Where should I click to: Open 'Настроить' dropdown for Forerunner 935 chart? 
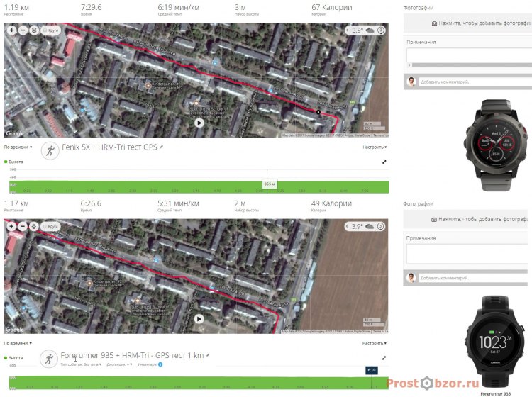[x=375, y=343]
